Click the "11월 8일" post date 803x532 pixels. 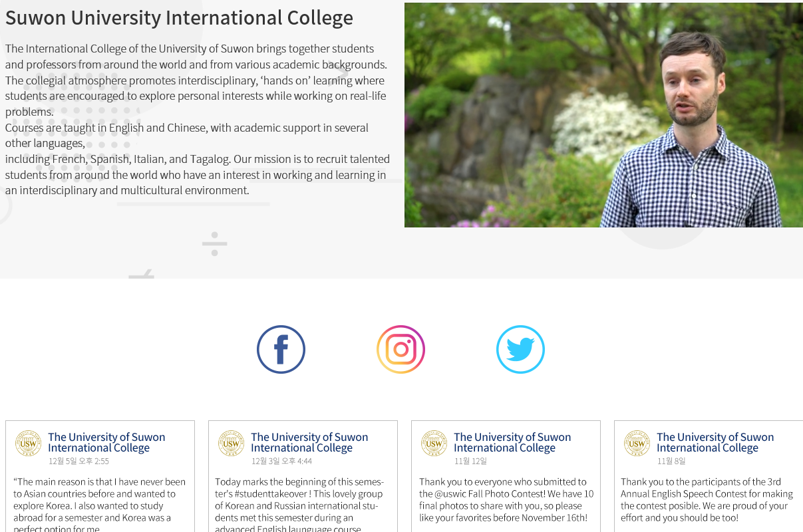pos(671,462)
